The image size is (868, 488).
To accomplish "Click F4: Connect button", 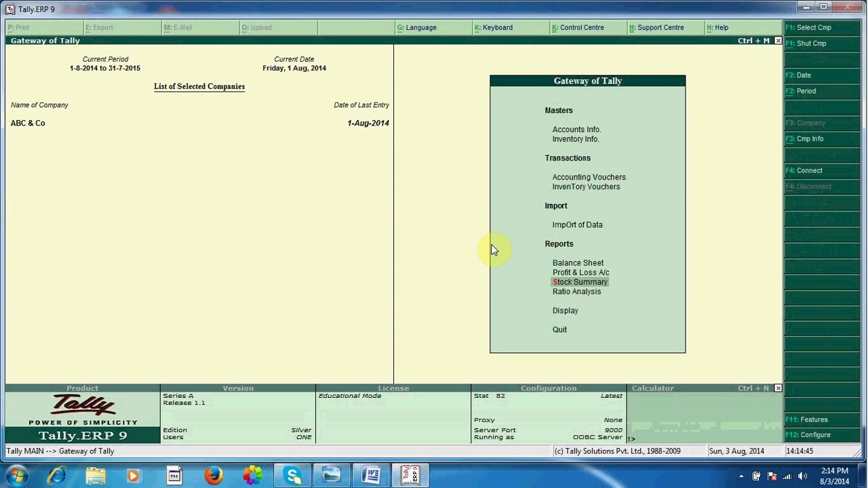I will pos(823,171).
